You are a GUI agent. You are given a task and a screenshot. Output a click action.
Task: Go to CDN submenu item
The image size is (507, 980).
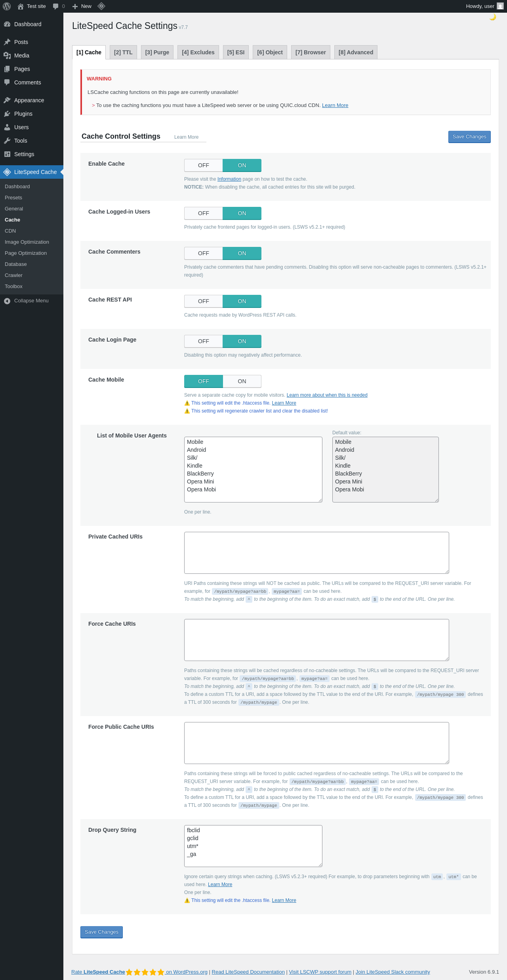[x=10, y=231]
